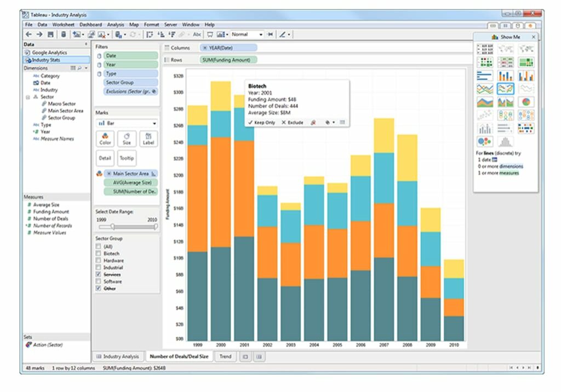
Task: Click the date range slider's left handle
Action: click(113, 226)
